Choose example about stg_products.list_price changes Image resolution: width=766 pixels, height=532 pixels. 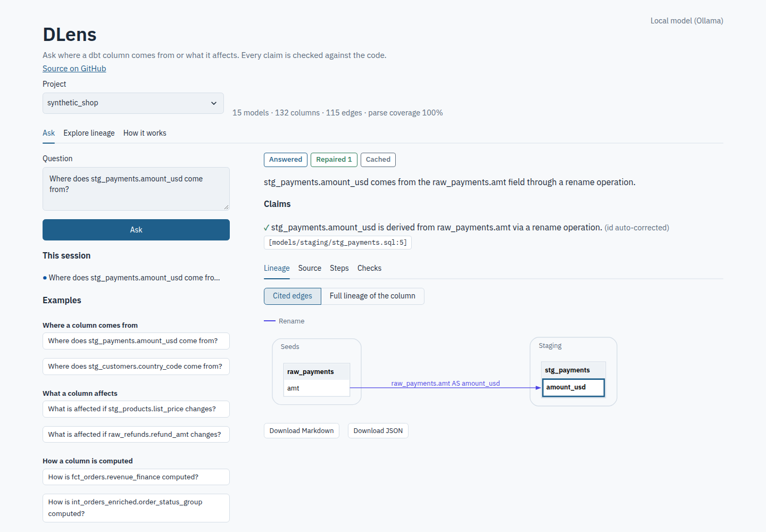coord(136,409)
